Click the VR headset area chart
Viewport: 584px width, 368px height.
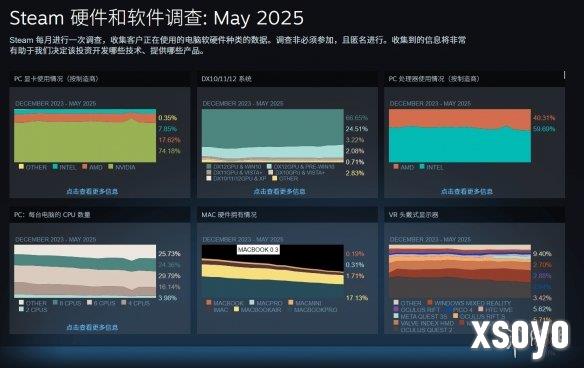pyautogui.click(x=460, y=272)
